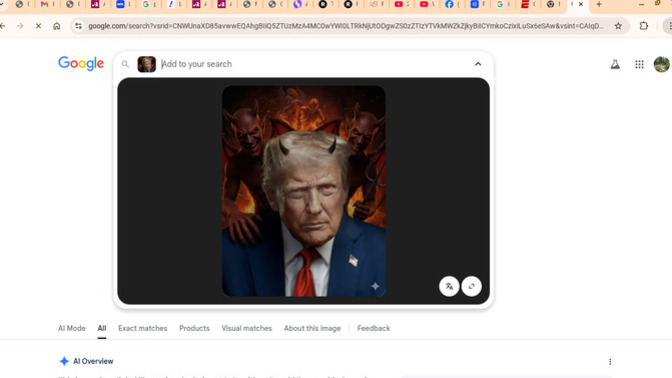Click the large searched image preview
The height and width of the screenshot is (378, 672).
(x=304, y=191)
